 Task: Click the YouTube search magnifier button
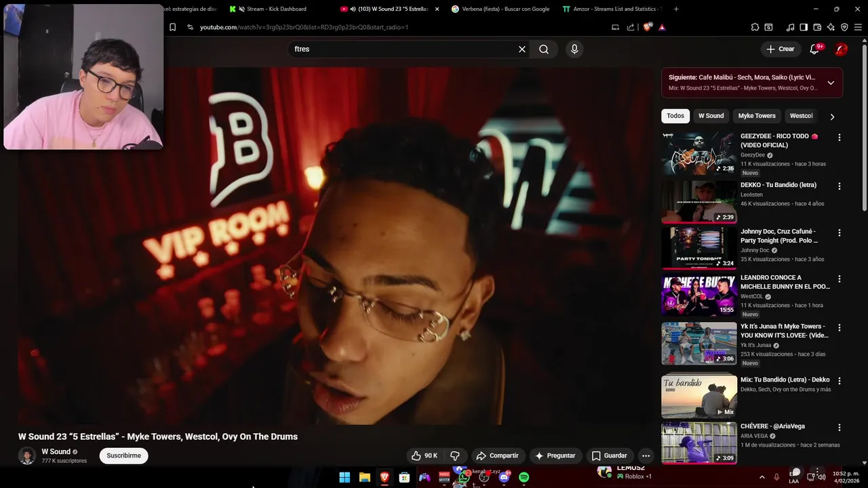point(544,49)
